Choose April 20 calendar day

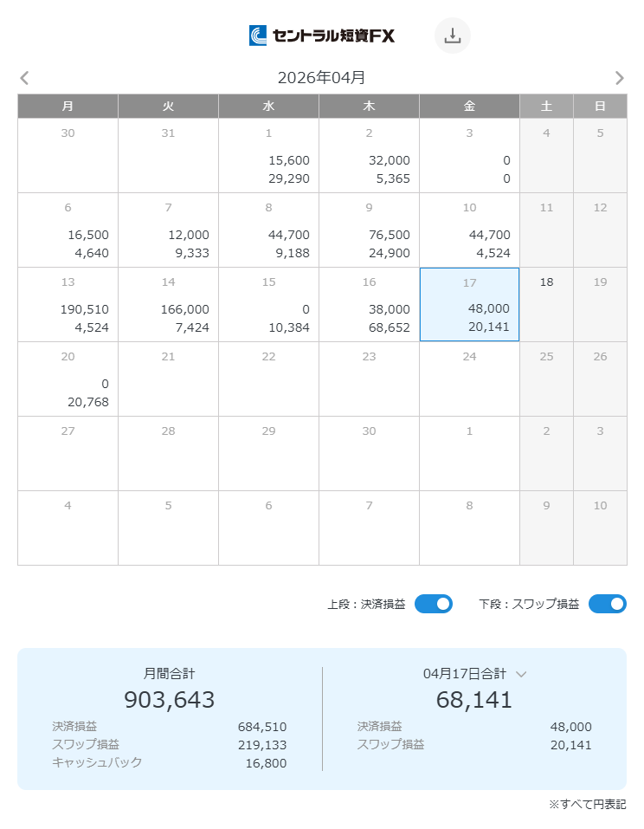point(68,379)
